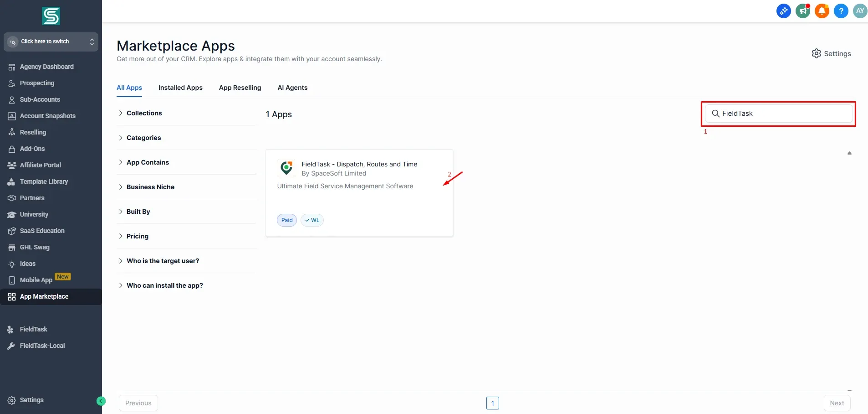The image size is (868, 414).
Task: Click the WL badge on FieldTask card
Action: click(x=312, y=220)
